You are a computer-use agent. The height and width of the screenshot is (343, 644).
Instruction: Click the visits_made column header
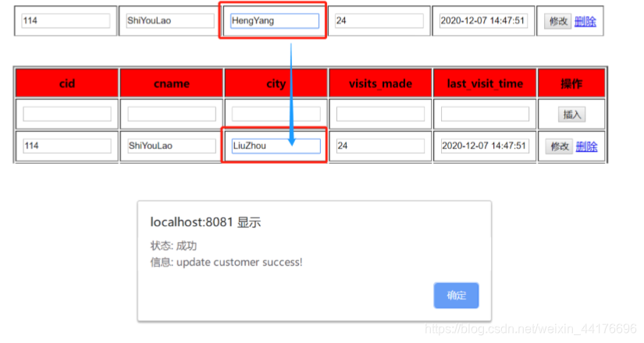pyautogui.click(x=380, y=83)
